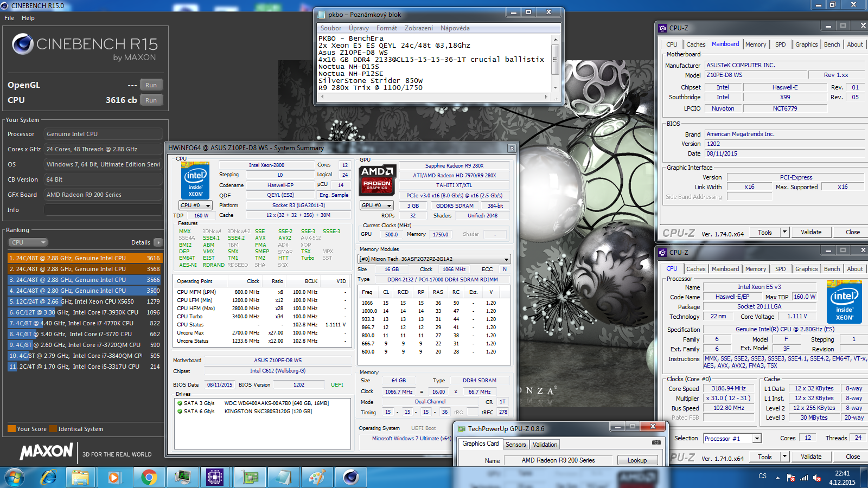Open Google Chrome from the taskbar
Screen dimensions: 868x488
coord(148,477)
